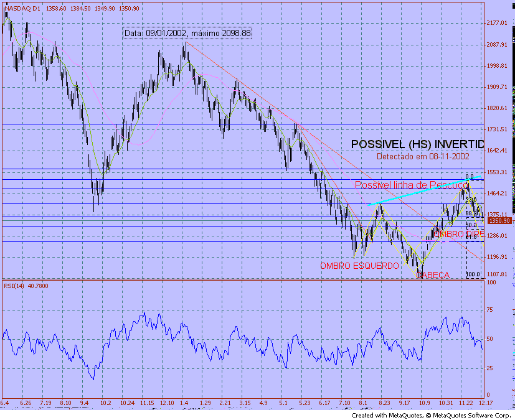Click the 12.10 date on time axis
Viewport: 515px width, 420px height.
click(167, 403)
